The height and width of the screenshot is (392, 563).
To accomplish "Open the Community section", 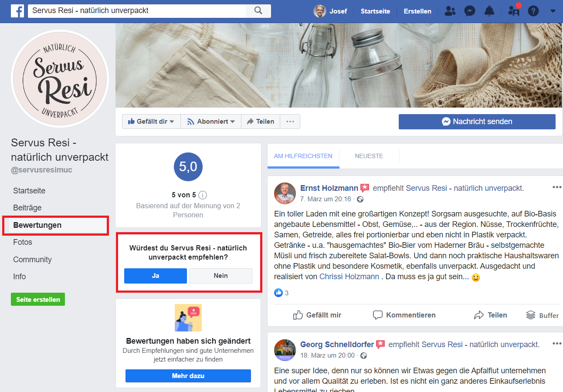I will tap(32, 260).
